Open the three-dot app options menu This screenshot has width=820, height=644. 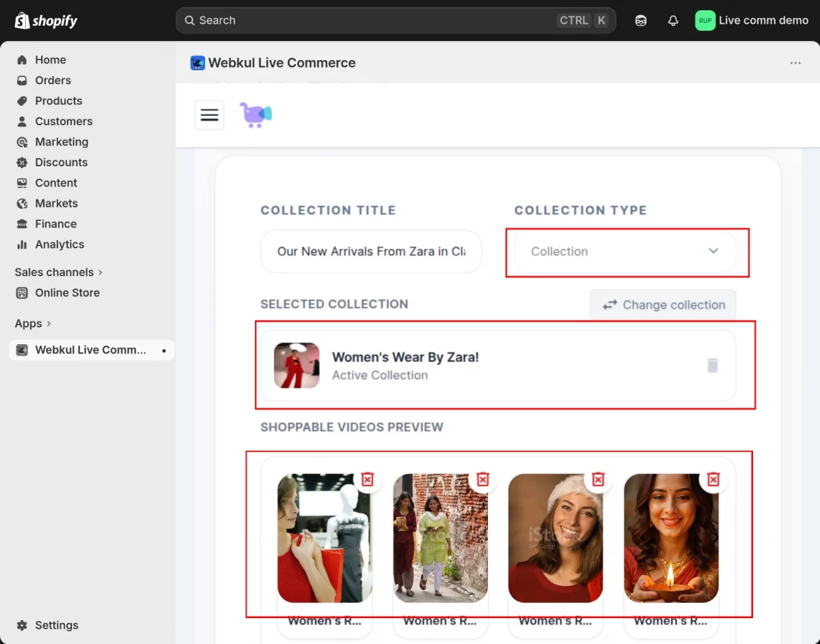pyautogui.click(x=795, y=63)
